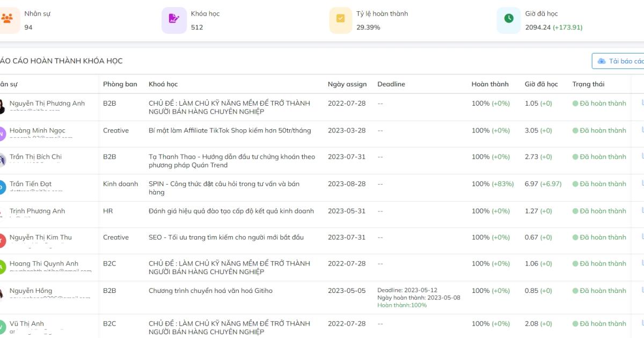Click the Ngày assign column header
The height and width of the screenshot is (338, 644).
point(347,84)
